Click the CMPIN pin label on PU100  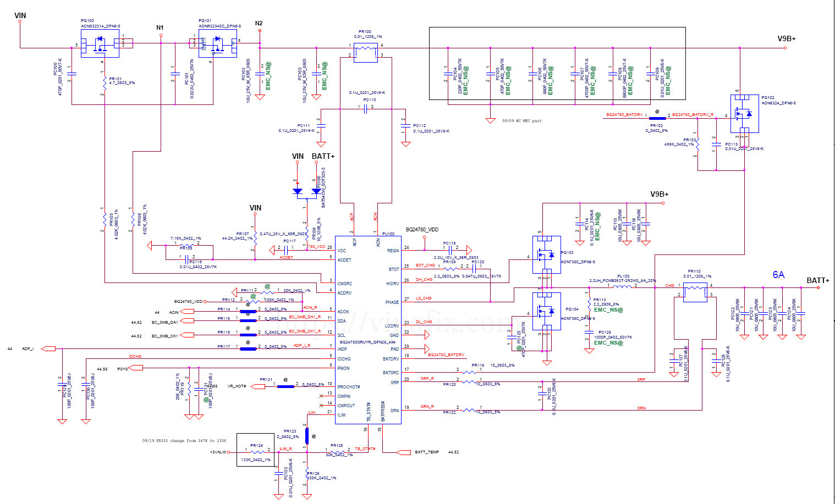(344, 396)
